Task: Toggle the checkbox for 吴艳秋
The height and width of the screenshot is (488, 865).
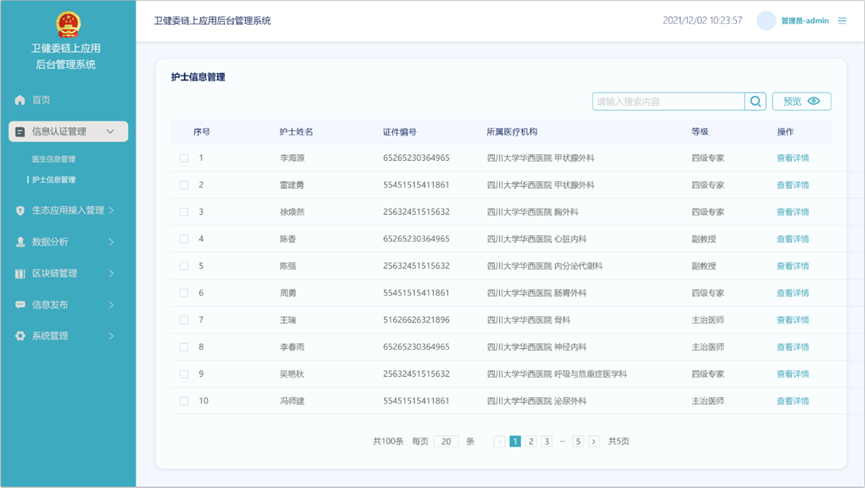Action: [184, 374]
